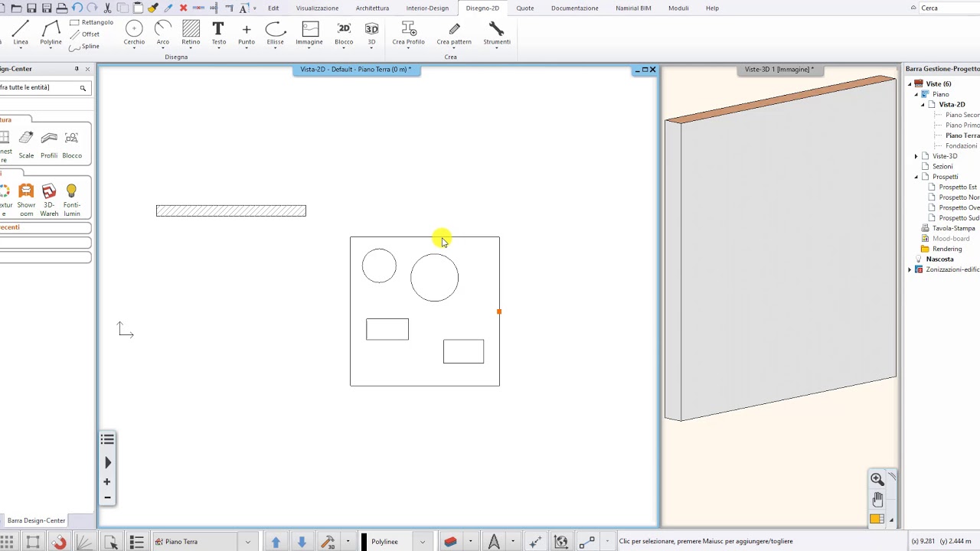The image size is (980, 551).
Task: Go down one floor with blue arrow
Action: point(302,542)
